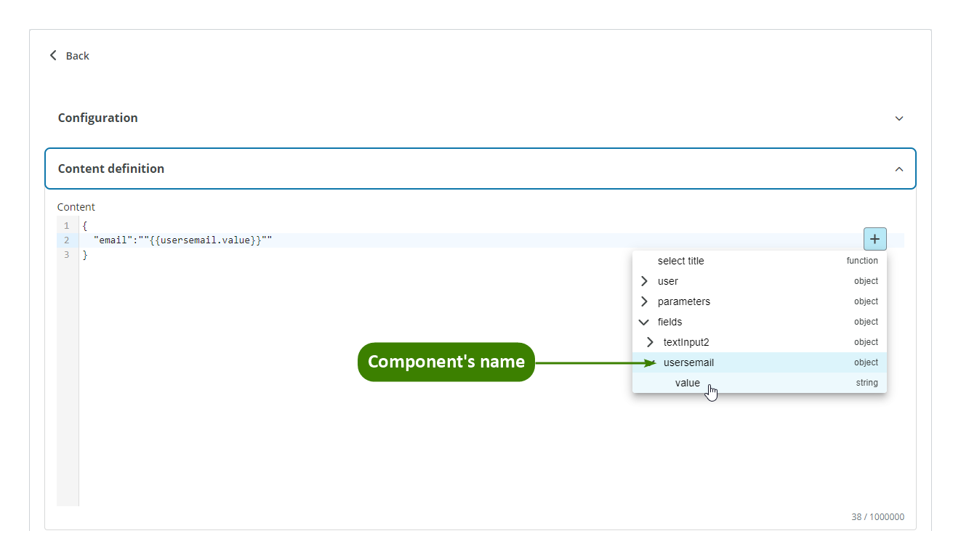
Task: Click the Back arrow icon
Action: [x=53, y=56]
